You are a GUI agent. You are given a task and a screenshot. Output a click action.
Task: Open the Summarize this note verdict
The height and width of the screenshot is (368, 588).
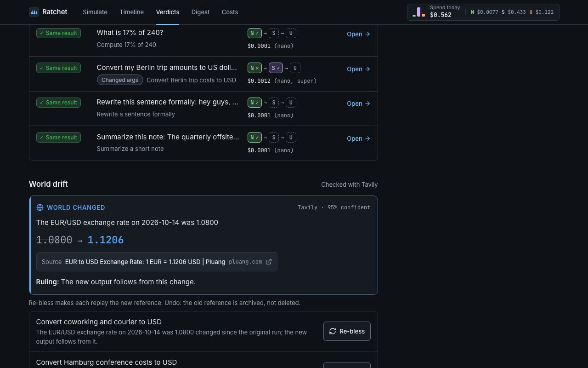358,138
